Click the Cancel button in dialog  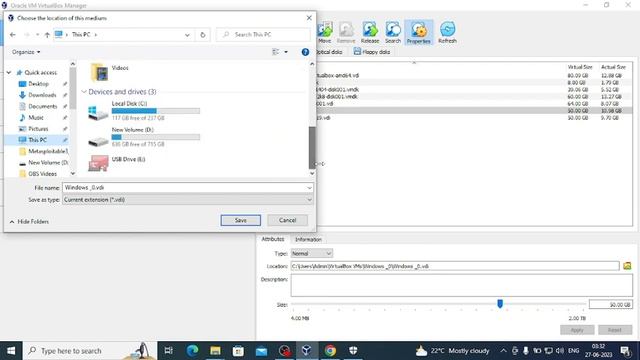pos(287,220)
